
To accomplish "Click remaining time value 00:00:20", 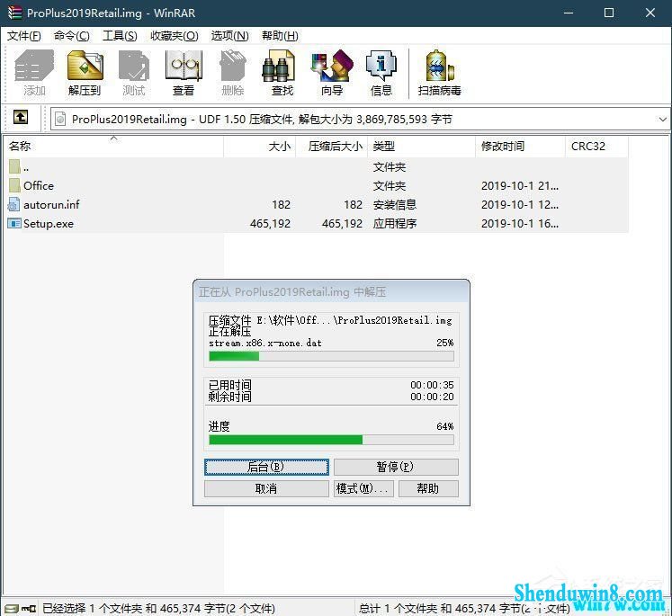I will (432, 397).
